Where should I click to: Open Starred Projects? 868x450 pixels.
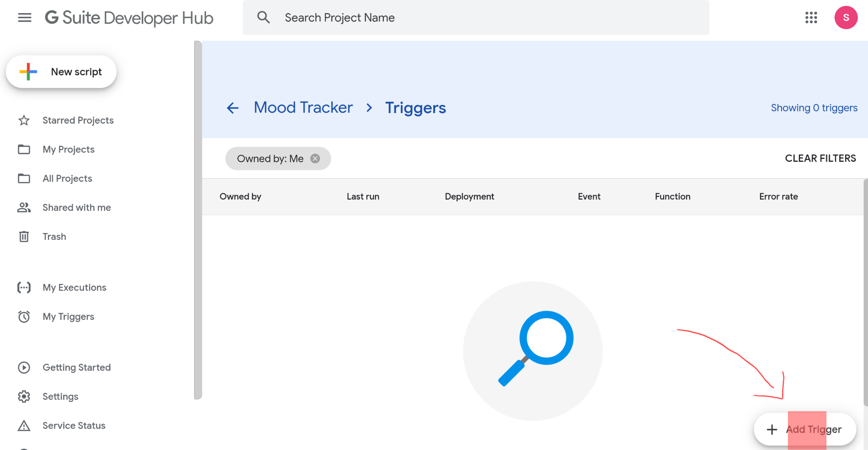(x=78, y=120)
